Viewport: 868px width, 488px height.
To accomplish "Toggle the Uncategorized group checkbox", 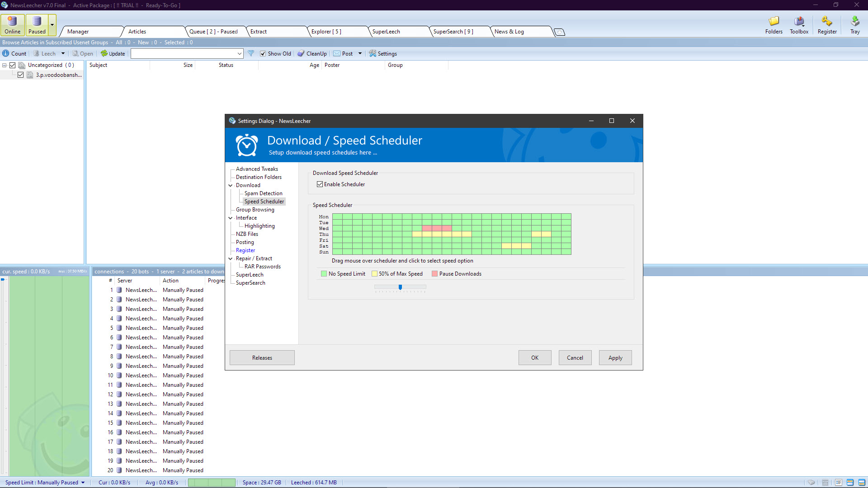I will point(13,65).
